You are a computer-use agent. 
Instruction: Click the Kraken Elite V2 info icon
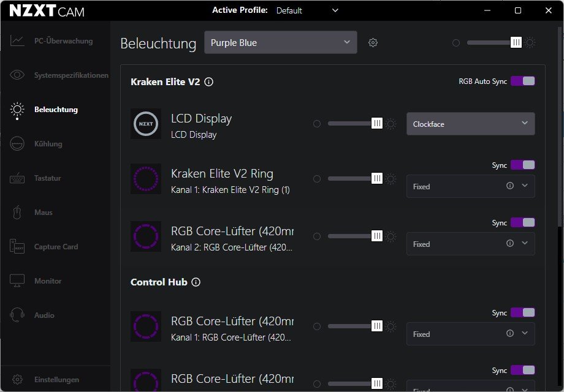[x=208, y=82]
